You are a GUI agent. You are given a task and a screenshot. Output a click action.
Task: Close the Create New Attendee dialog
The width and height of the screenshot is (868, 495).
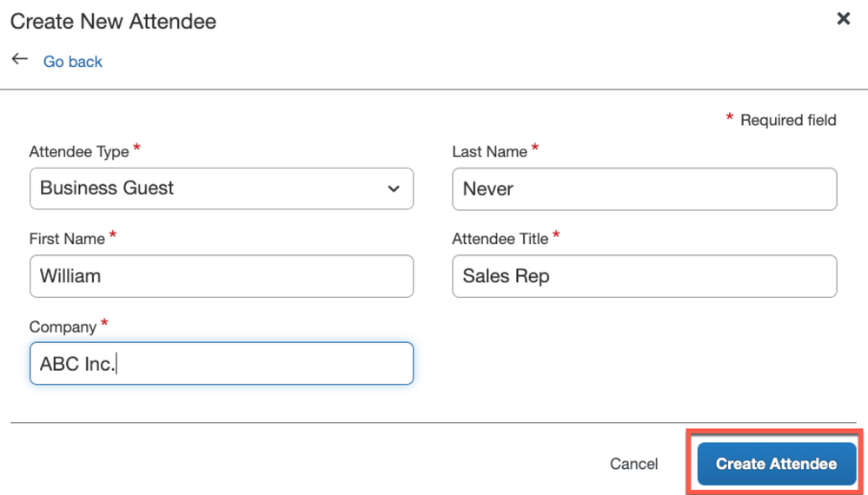(x=843, y=19)
